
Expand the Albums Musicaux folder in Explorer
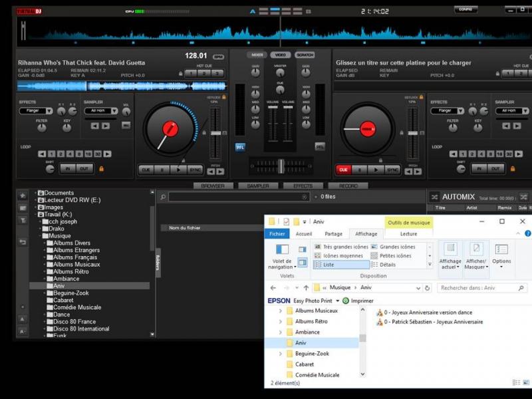point(280,311)
